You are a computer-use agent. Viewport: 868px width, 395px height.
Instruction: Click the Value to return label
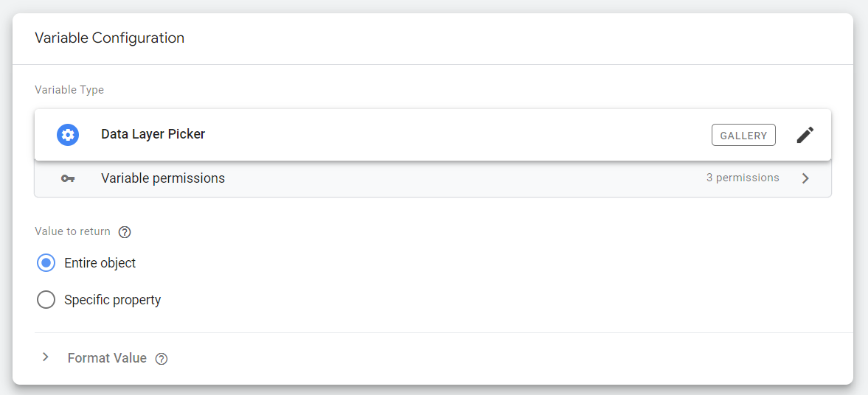coord(72,231)
